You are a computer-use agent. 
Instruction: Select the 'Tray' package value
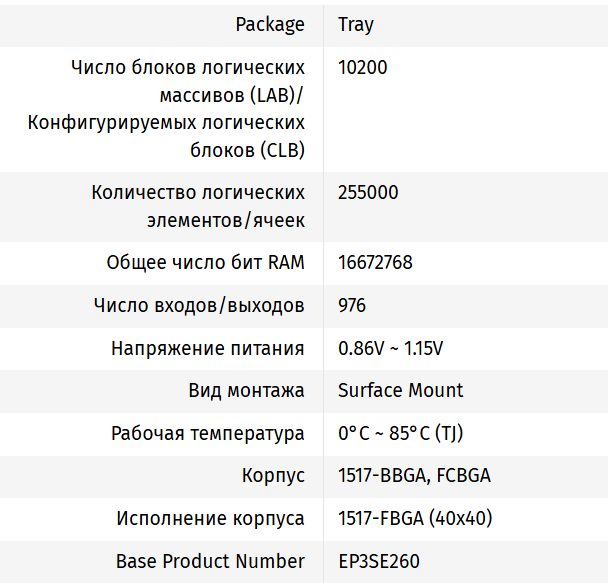356,24
